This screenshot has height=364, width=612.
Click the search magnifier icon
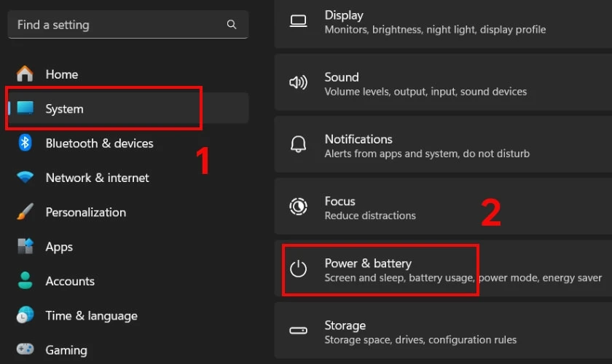232,25
